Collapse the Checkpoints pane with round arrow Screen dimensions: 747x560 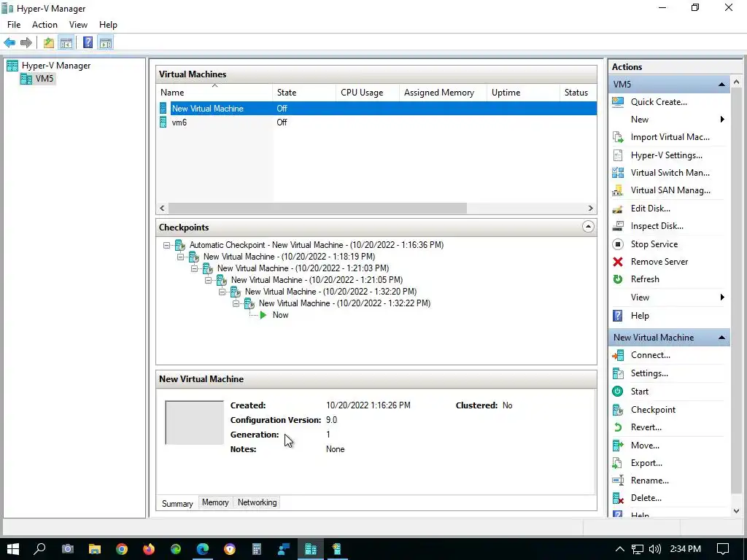tap(588, 227)
